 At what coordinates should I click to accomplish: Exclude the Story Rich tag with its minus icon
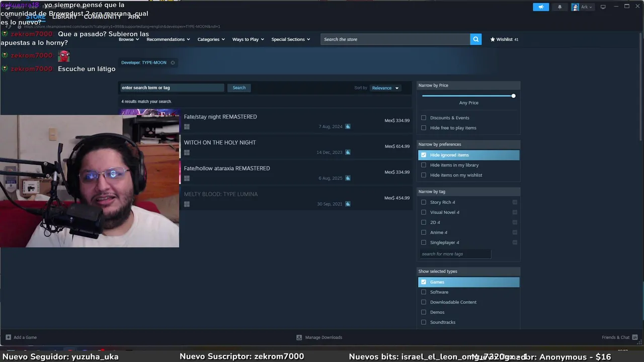click(515, 202)
